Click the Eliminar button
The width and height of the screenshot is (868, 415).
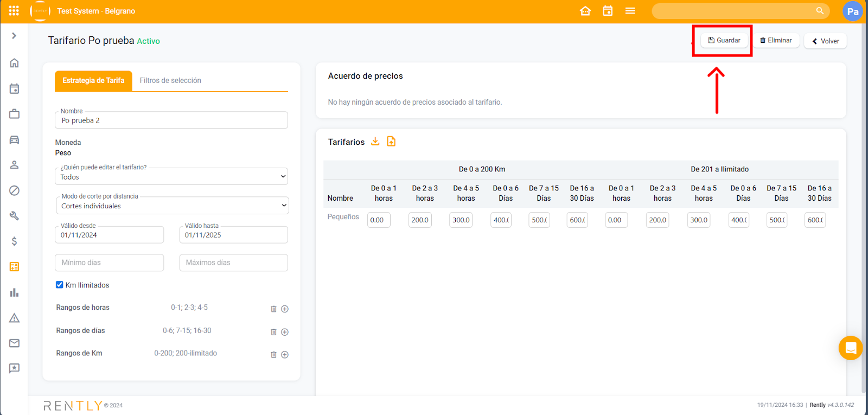(x=776, y=40)
